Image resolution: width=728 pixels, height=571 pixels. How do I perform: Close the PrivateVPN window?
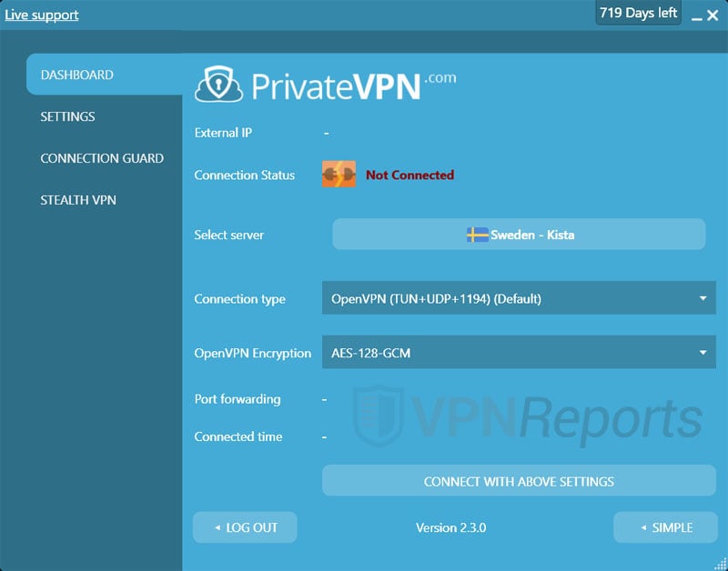[x=713, y=15]
